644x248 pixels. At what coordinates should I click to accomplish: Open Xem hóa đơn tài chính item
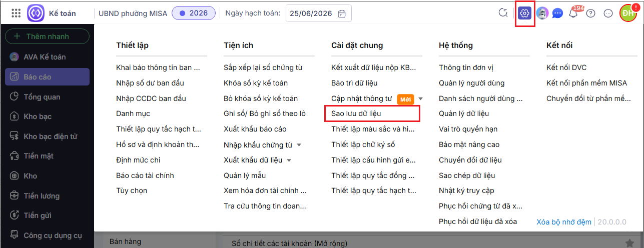(x=265, y=190)
